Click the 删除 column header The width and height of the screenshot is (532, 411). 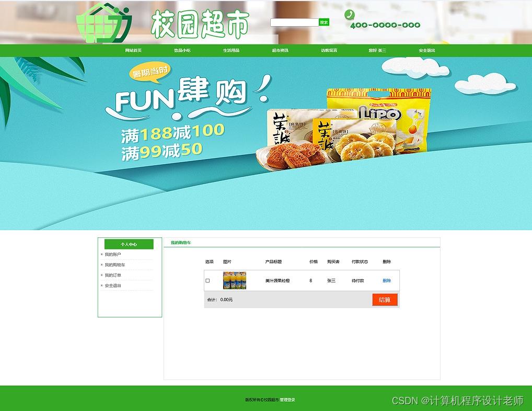pos(387,261)
